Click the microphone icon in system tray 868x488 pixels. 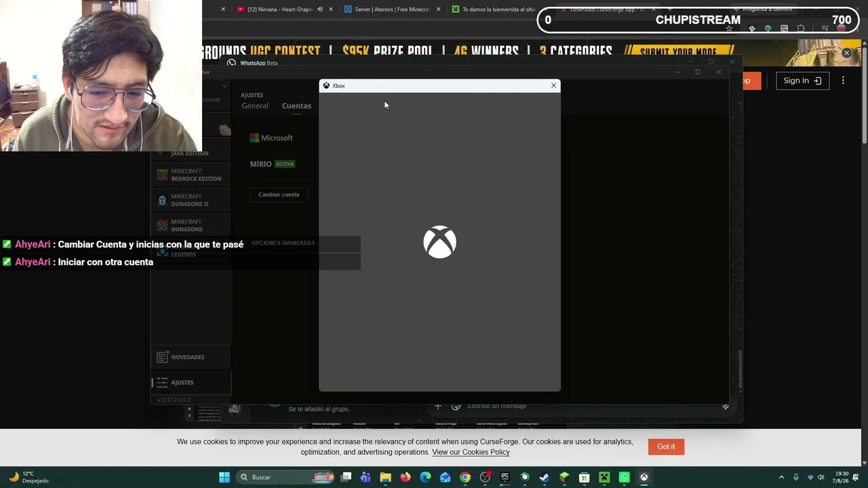coord(796,477)
